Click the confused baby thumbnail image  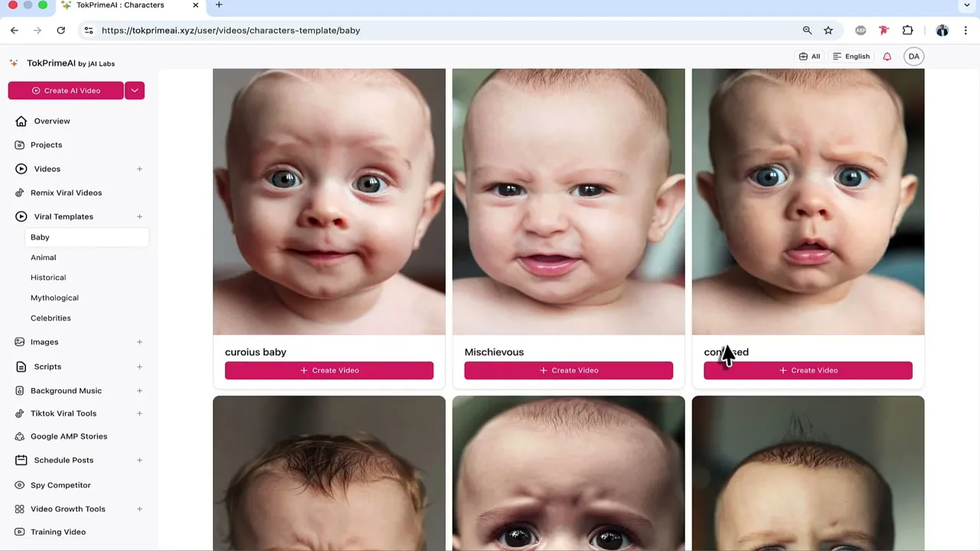click(x=808, y=202)
